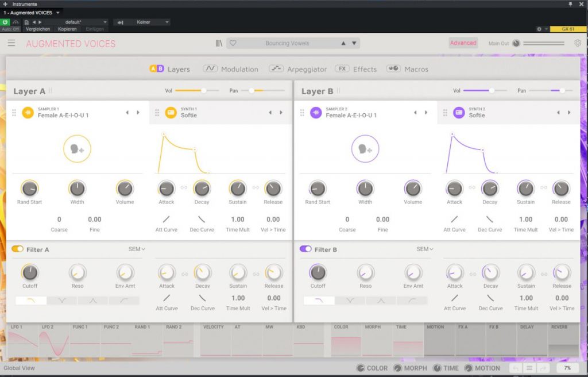Click link icon between Sustain and Release, Layer B
This screenshot has height=377, width=588.
click(x=544, y=187)
